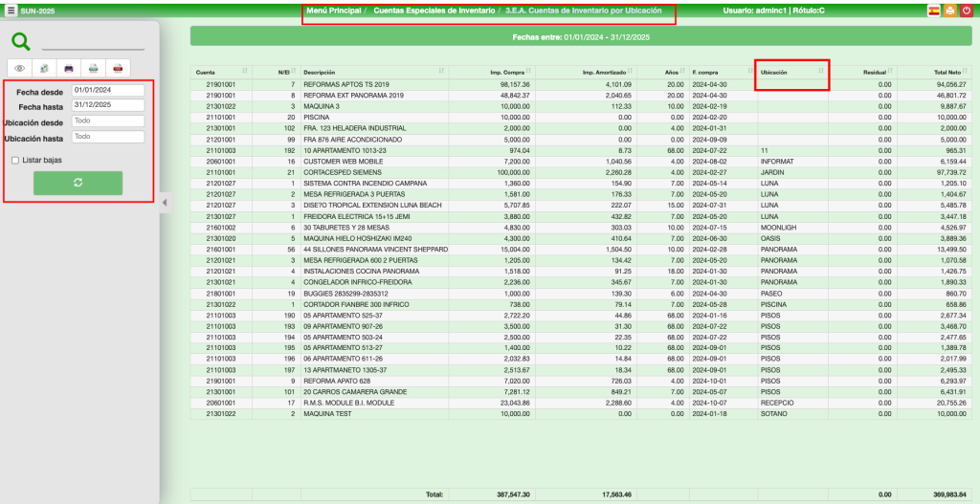980x504 pixels.
Task: Select R.M.S. MODULE B.I. MODULE row
Action: (x=581, y=403)
